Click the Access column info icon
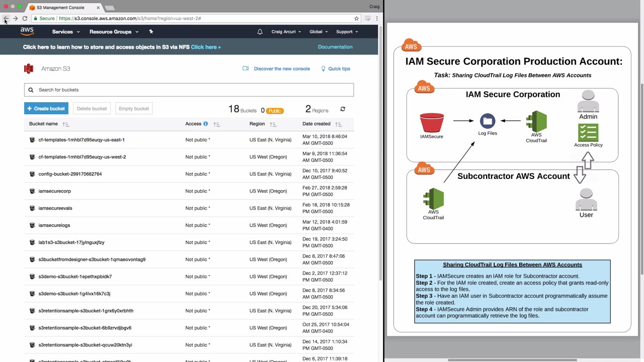 (205, 124)
